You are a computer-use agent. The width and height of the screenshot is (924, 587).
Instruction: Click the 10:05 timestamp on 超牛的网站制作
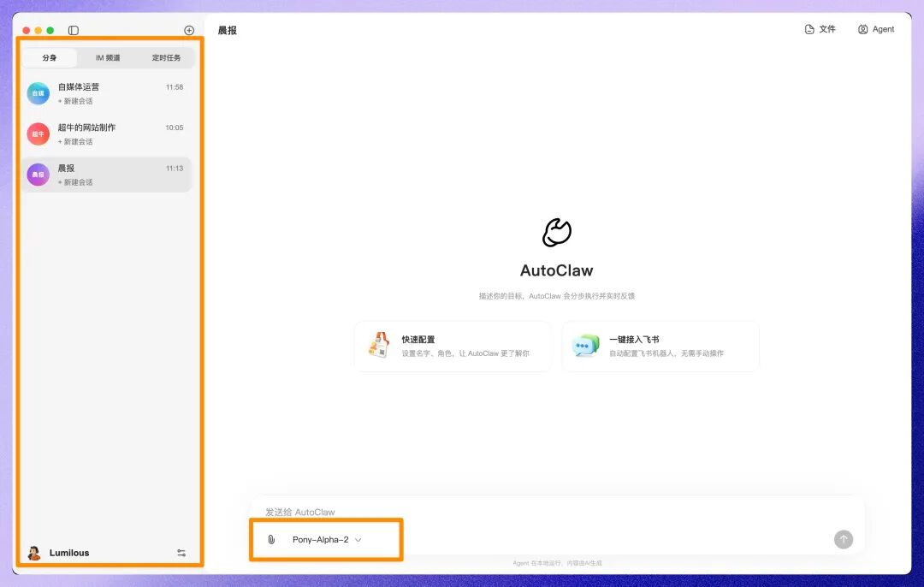pyautogui.click(x=175, y=127)
